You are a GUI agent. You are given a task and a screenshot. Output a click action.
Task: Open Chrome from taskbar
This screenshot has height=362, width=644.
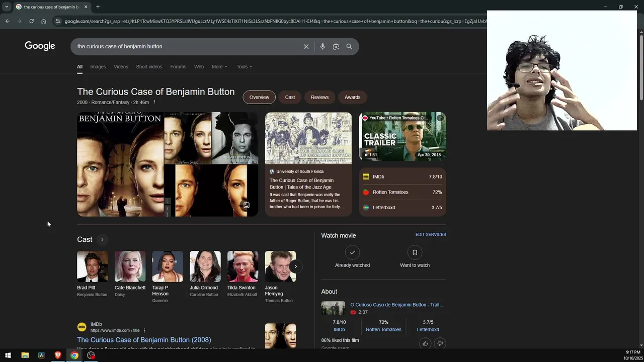click(74, 355)
